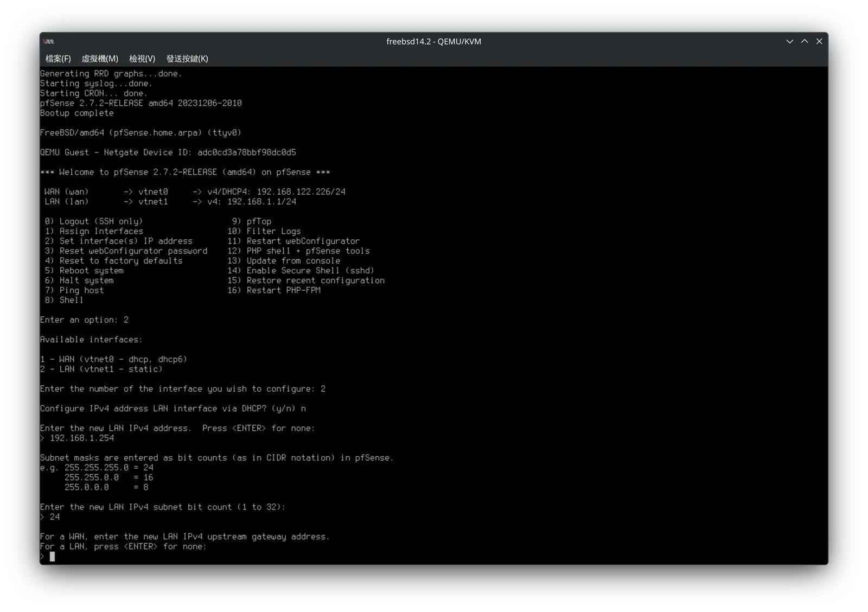Image resolution: width=868 pixels, height=612 pixels.
Task: Open the 檔案(F) menu
Action: click(x=58, y=59)
